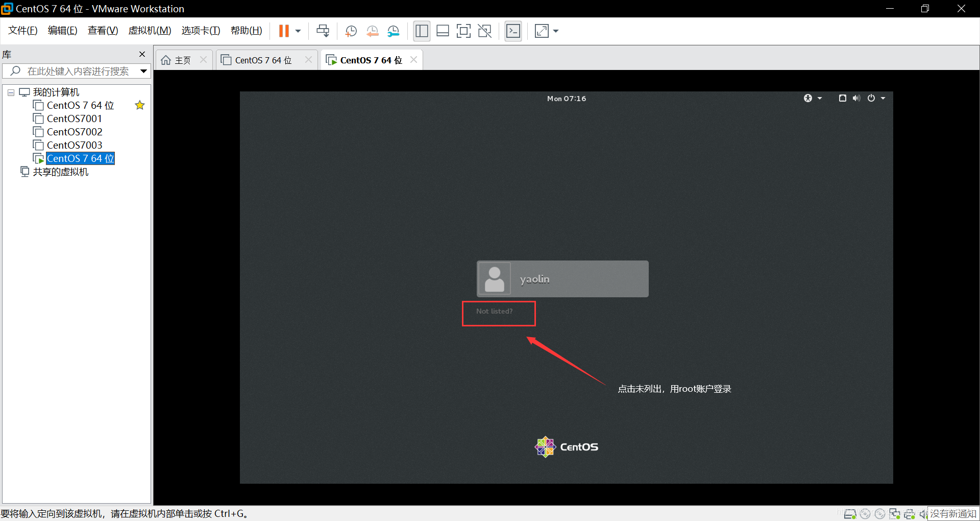980x521 pixels.
Task: Click the 没有新通知 notification tooltip
Action: click(953, 513)
